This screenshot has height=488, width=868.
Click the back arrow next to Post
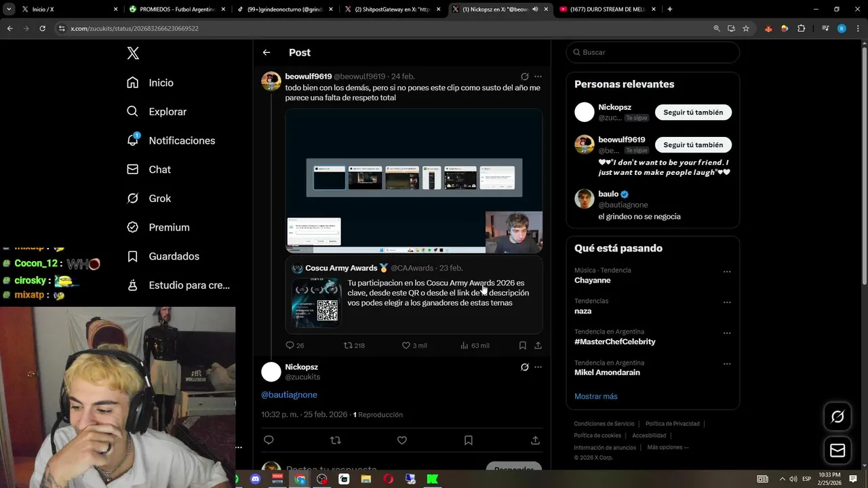coord(267,52)
